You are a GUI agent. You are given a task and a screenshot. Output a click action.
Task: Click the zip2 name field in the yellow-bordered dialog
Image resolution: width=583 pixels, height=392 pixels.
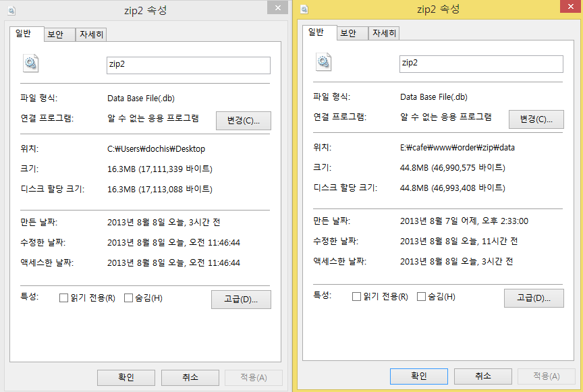[x=481, y=63]
